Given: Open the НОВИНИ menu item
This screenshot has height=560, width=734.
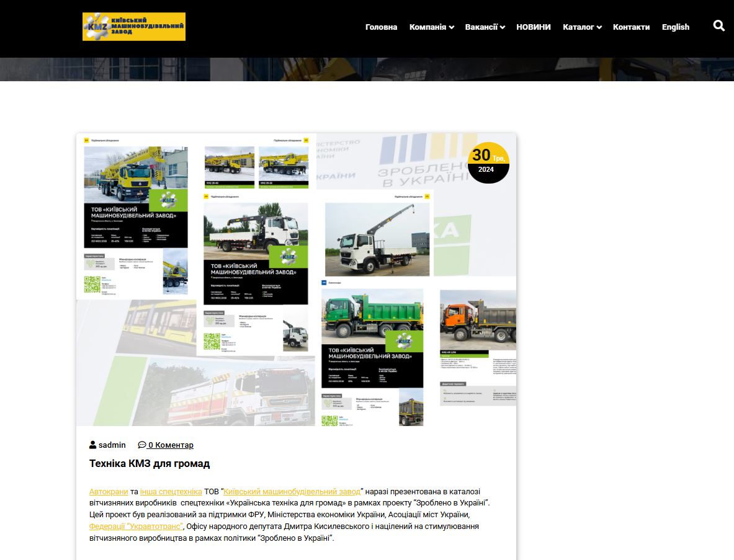Looking at the screenshot, I should [x=533, y=27].
